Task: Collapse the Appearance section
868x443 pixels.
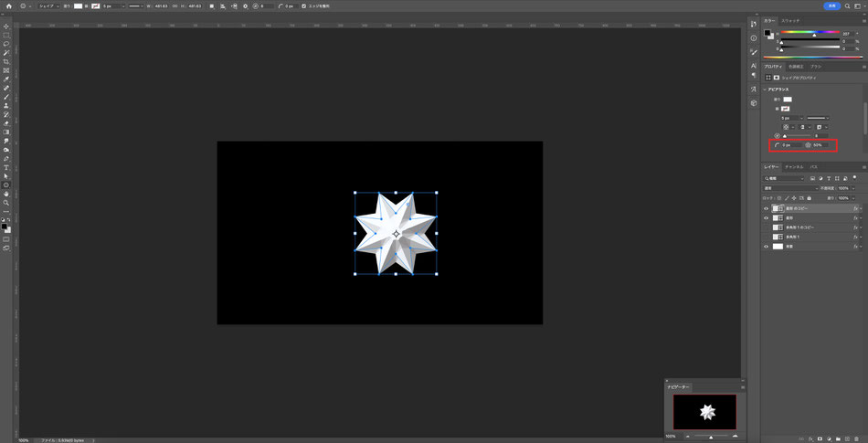Action: (765, 90)
